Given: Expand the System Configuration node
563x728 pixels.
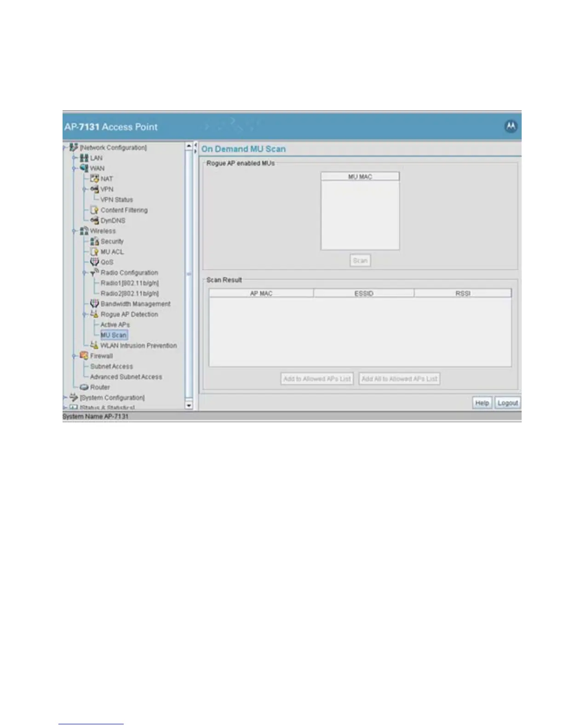Looking at the screenshot, I should click(x=65, y=398).
